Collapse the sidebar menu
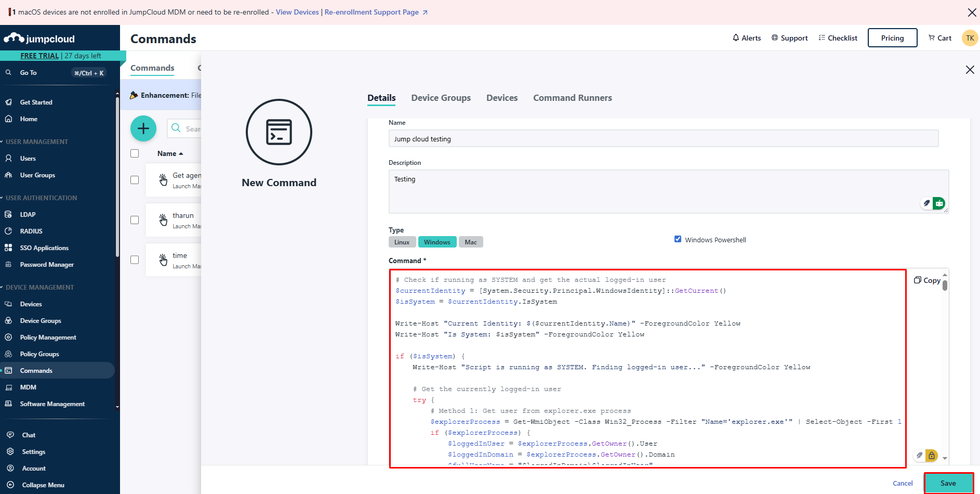The width and height of the screenshot is (980, 494). [43, 485]
